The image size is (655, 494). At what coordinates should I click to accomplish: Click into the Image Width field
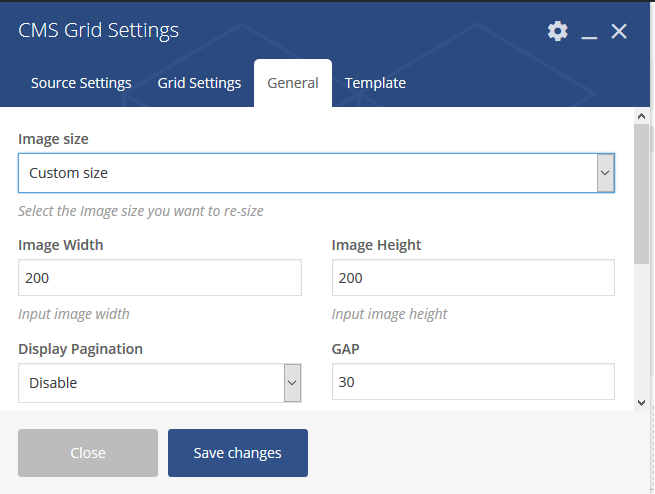(160, 278)
